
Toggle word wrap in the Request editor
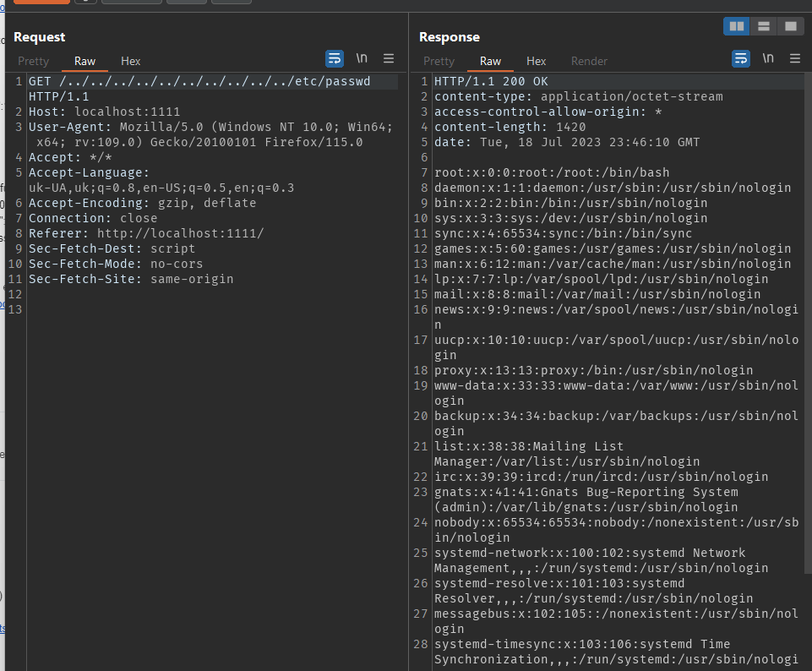click(x=335, y=59)
